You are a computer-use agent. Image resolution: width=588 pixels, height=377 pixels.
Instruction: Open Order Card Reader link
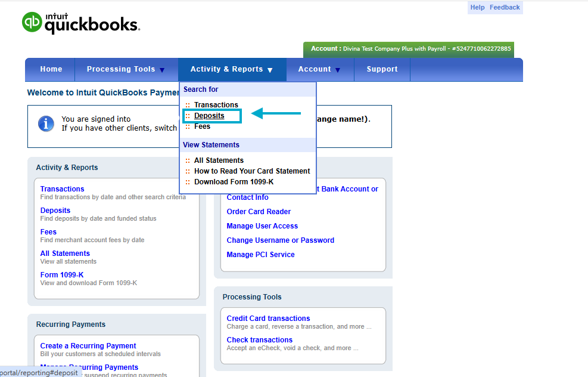[259, 212]
